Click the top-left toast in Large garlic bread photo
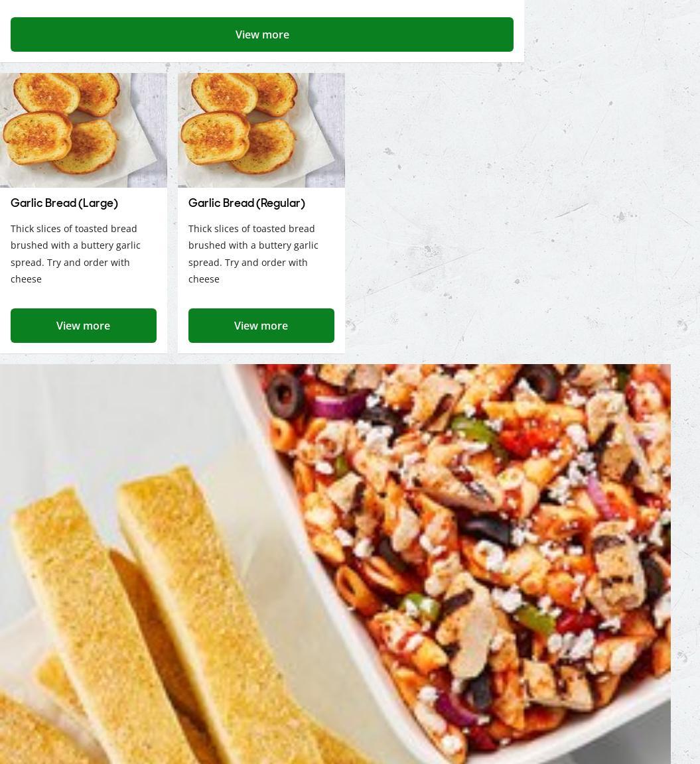700x764 pixels. point(46,94)
